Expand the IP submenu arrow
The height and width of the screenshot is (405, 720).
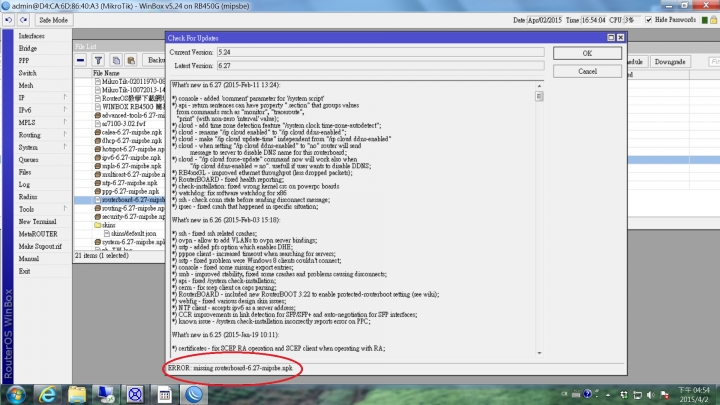65,97
